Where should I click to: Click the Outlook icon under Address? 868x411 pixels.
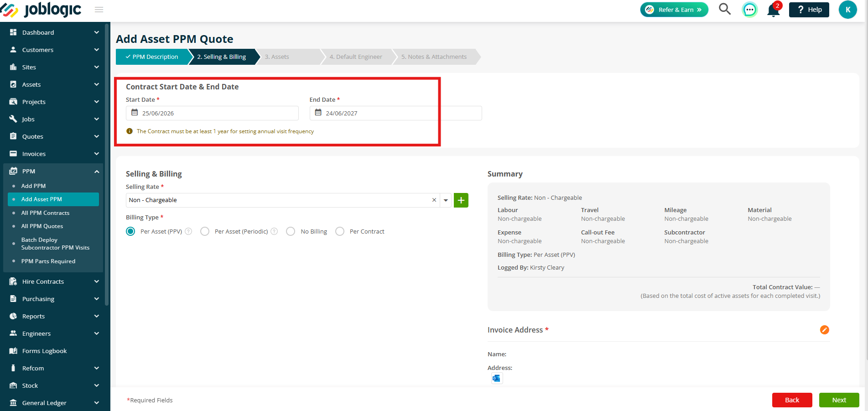click(x=497, y=378)
